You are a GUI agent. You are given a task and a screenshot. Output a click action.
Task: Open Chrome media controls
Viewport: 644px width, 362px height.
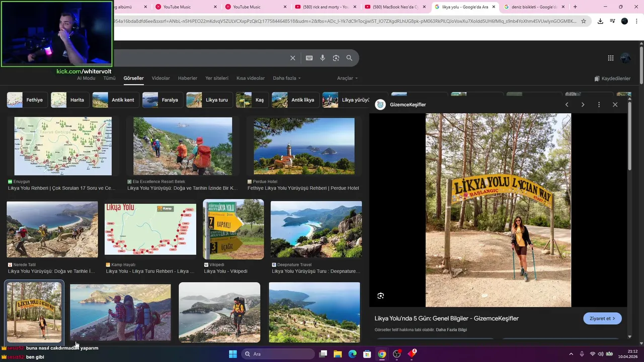[612, 21]
